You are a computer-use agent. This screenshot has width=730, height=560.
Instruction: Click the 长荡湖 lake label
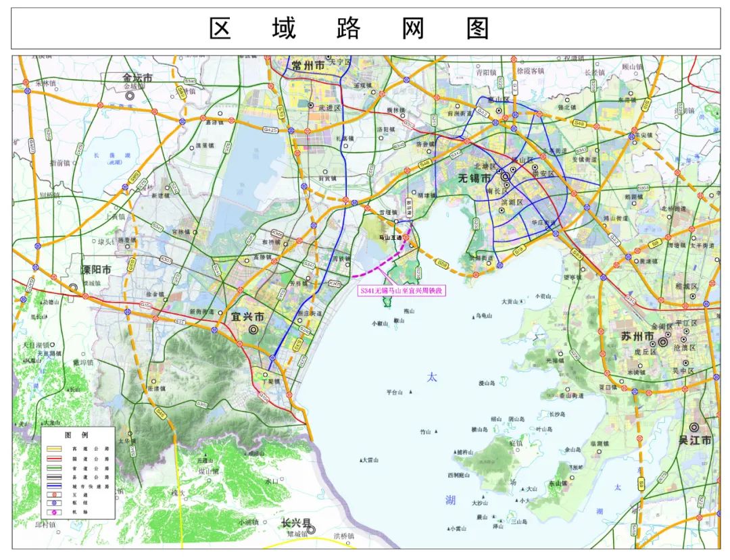point(112,156)
